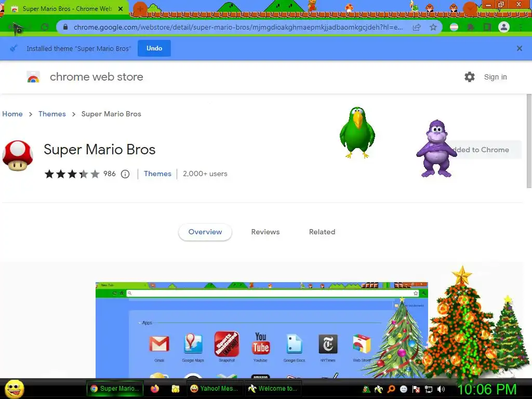Click the 10:06 PM clock
Screen dimensions: 532x399
[487, 389]
